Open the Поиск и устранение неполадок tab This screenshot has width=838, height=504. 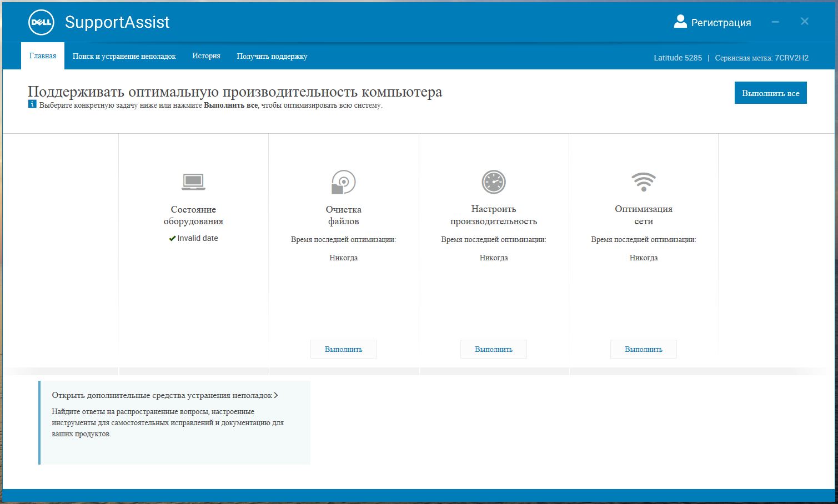click(x=124, y=57)
